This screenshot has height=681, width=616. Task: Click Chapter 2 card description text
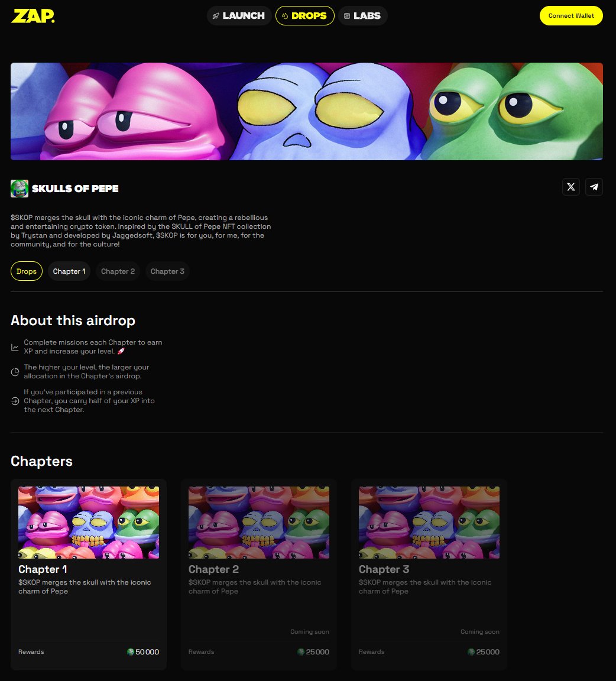pyautogui.click(x=255, y=587)
